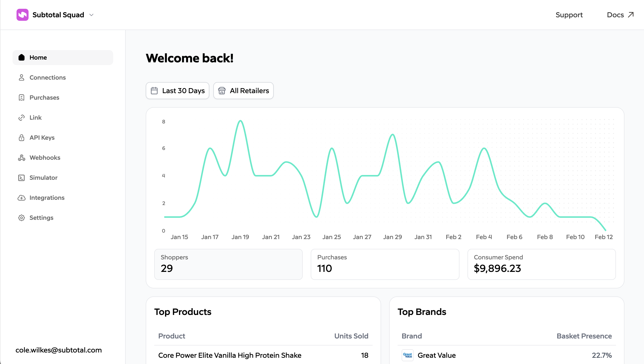This screenshot has width=644, height=364.
Task: Open the Last 30 Days date filter
Action: tap(177, 90)
